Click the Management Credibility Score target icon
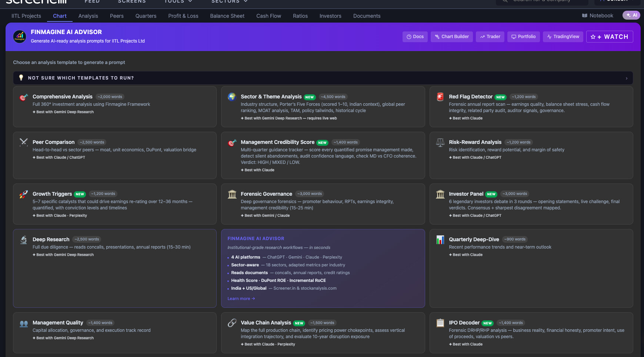The width and height of the screenshot is (644, 357). tap(232, 142)
